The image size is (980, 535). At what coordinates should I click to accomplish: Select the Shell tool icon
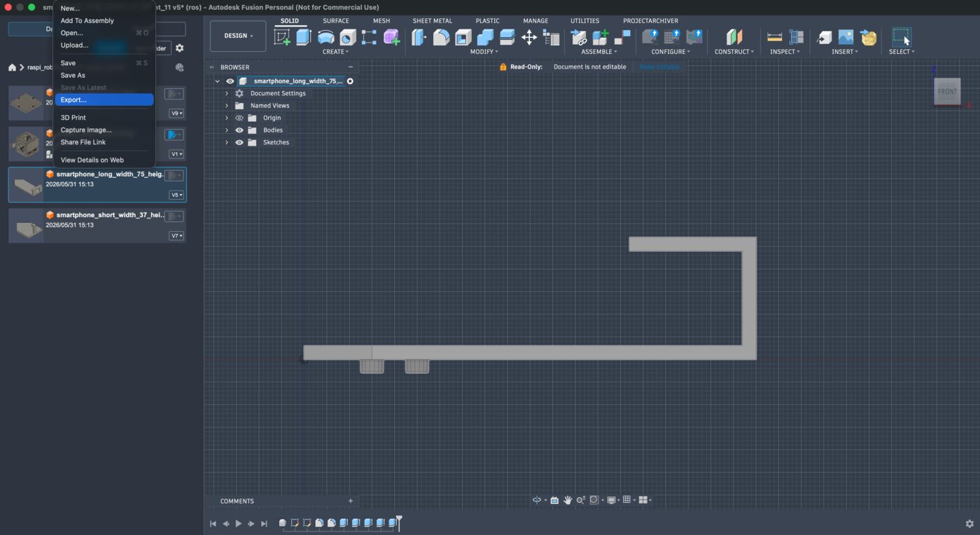(x=463, y=37)
